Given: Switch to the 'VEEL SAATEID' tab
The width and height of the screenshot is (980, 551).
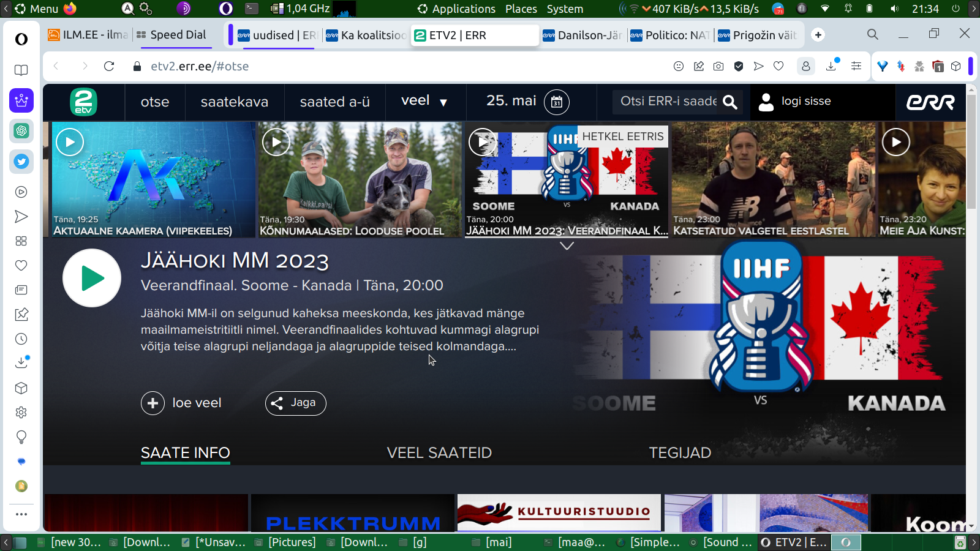Looking at the screenshot, I should click(439, 453).
